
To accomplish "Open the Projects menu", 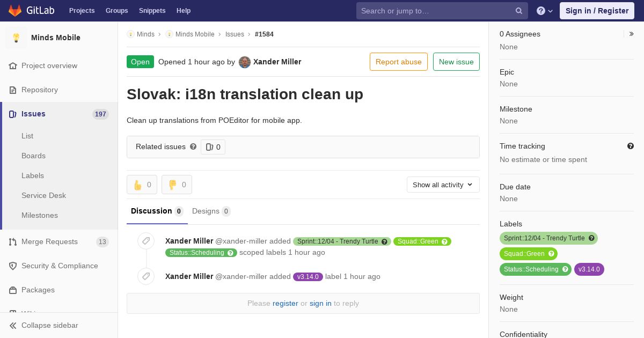I will coord(82,11).
